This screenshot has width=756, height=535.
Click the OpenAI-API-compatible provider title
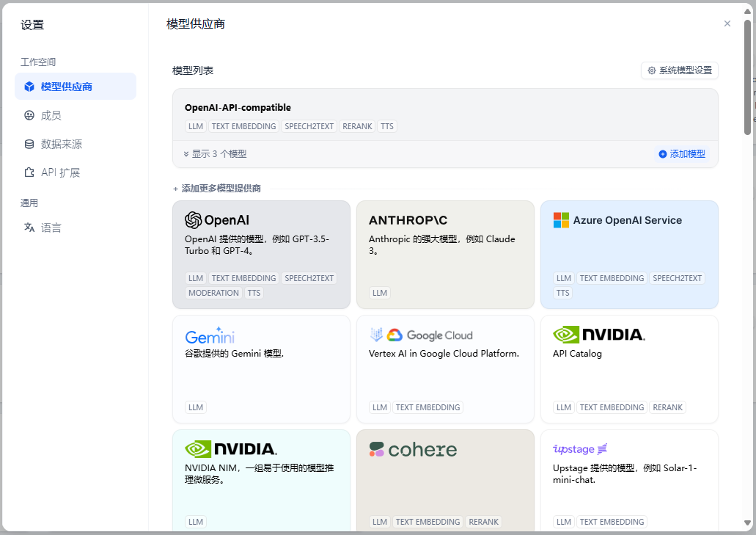click(238, 108)
